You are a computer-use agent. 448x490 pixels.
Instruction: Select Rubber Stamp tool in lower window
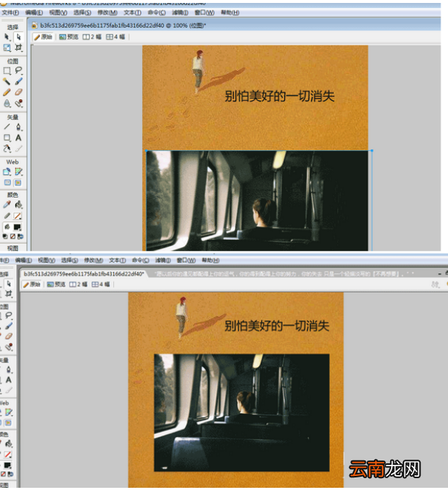9,346
